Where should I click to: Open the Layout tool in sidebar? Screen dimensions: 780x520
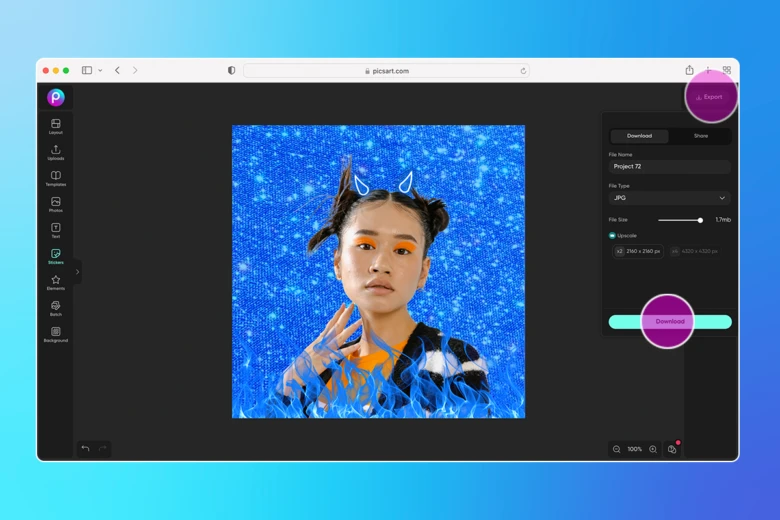click(x=56, y=125)
